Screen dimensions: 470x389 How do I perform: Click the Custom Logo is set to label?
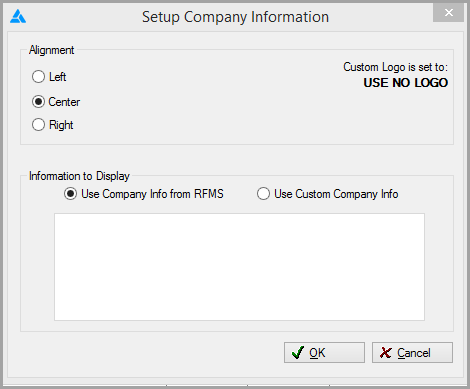tap(396, 67)
